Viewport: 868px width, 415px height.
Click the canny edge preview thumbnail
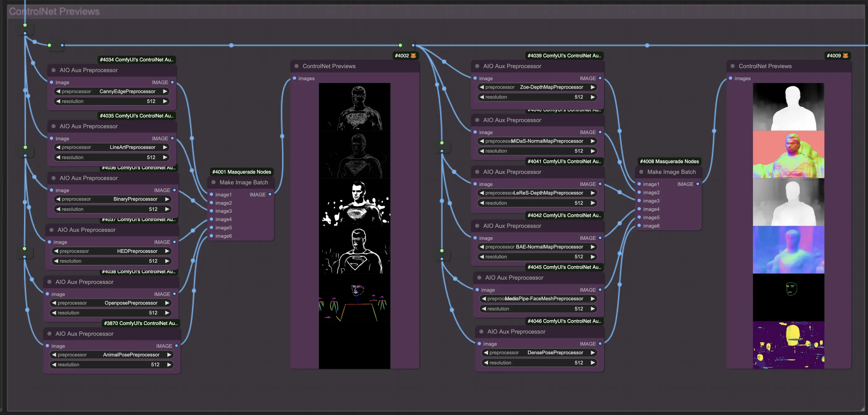pyautogui.click(x=354, y=107)
